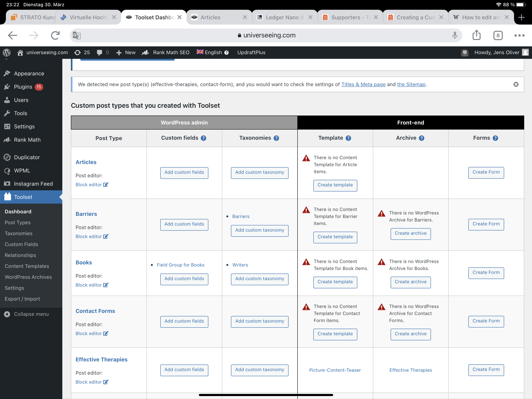Open the English language switcher
Viewport: 532px width, 399px height.
pyautogui.click(x=209, y=52)
